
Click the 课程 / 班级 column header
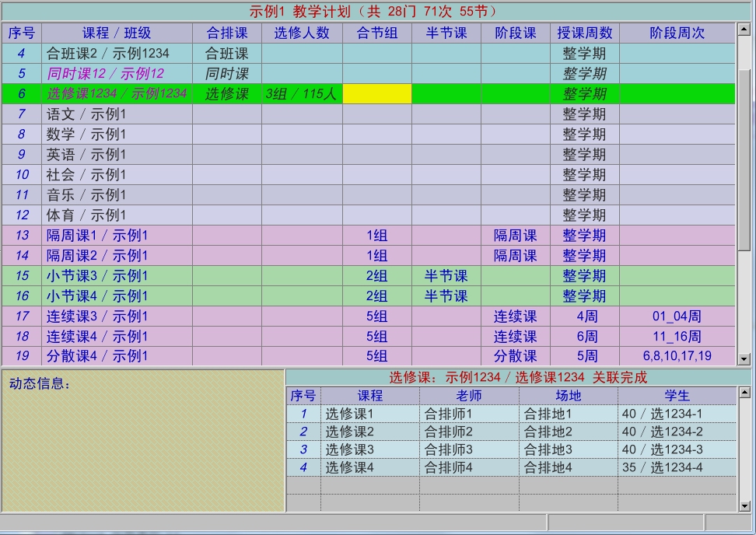click(117, 33)
